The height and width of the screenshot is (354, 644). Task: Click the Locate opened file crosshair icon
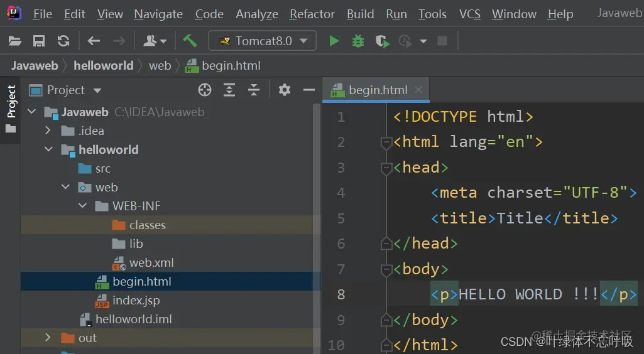pos(205,90)
